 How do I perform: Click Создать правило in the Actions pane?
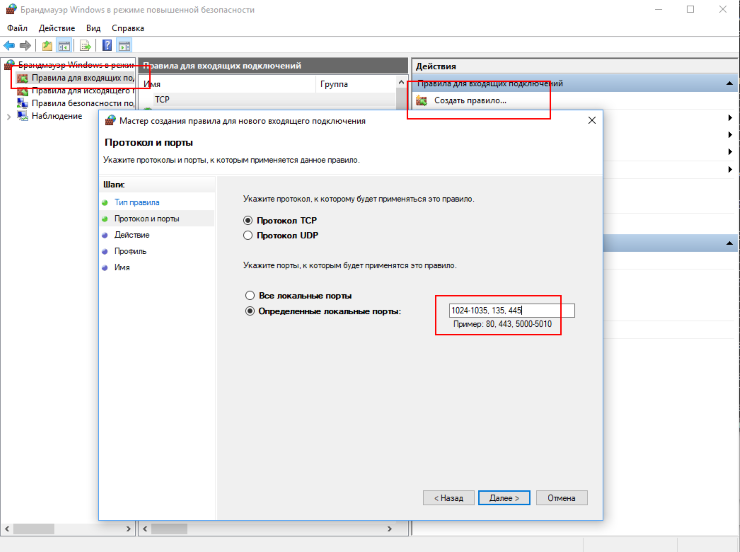click(x=470, y=100)
